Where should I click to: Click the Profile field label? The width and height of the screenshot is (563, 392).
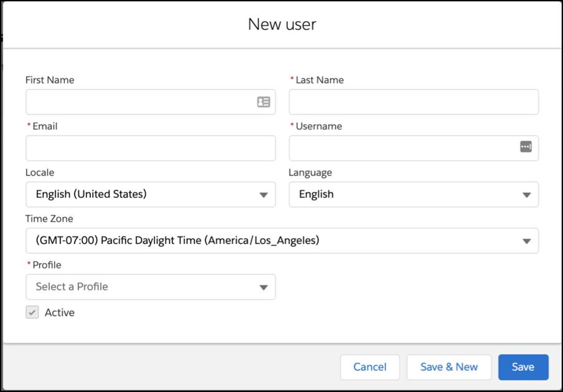[x=47, y=264]
